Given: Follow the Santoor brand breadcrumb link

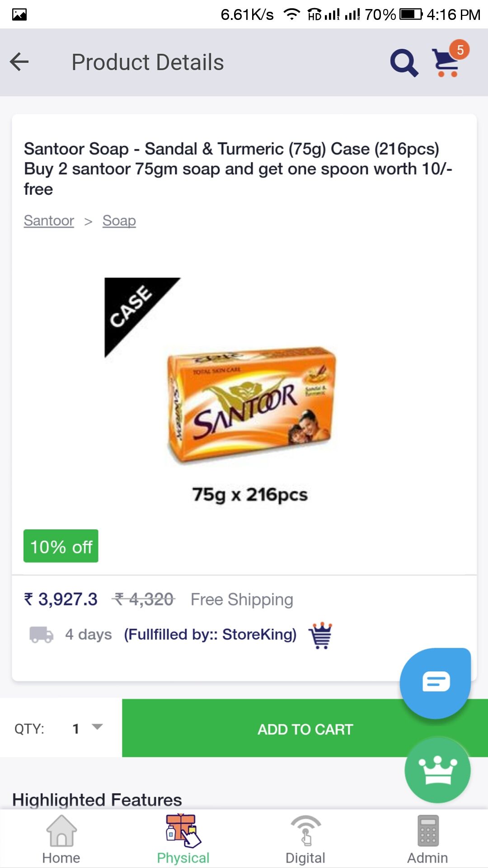Looking at the screenshot, I should tap(49, 221).
